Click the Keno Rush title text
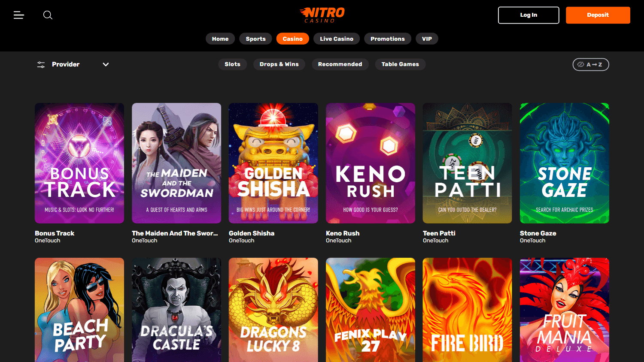 (x=343, y=233)
